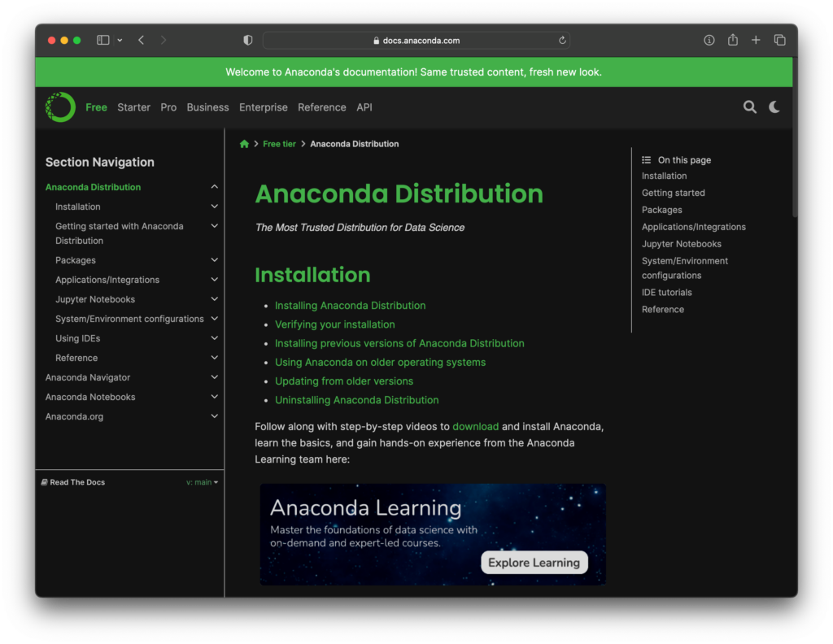Expand the Jupyter Notebooks sidebar chevron
The image size is (833, 644).
214,299
